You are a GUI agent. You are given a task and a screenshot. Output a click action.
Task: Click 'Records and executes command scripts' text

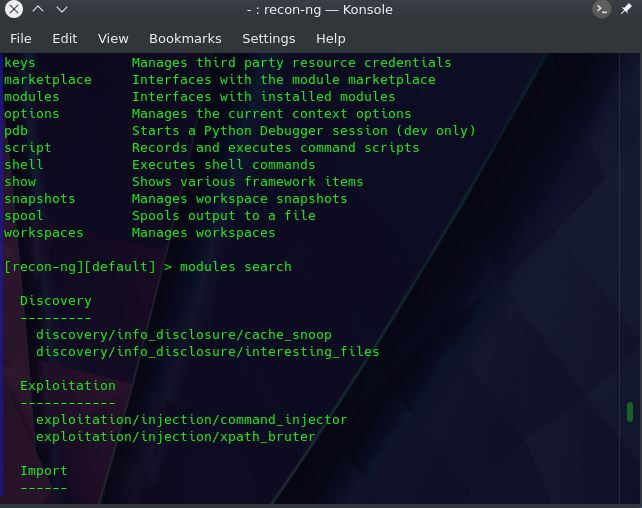[276, 148]
